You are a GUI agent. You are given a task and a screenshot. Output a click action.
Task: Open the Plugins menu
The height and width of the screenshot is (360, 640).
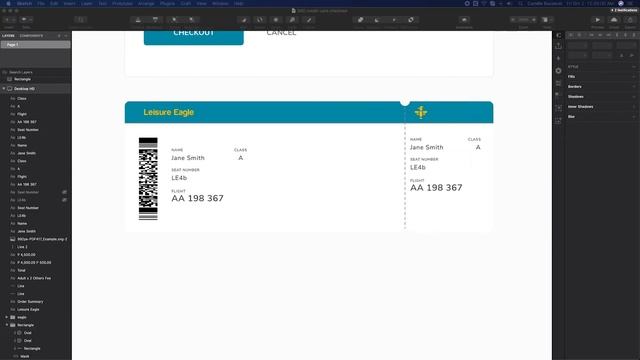[x=167, y=3]
